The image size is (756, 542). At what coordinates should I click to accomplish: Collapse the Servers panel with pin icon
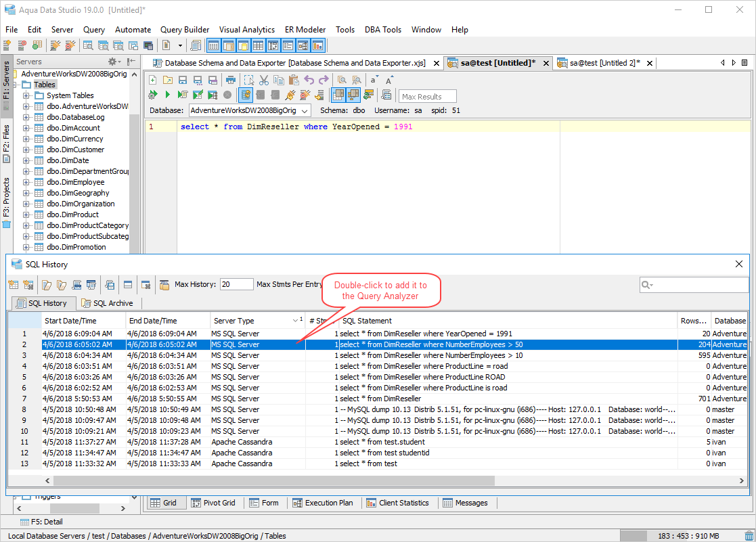click(x=131, y=62)
